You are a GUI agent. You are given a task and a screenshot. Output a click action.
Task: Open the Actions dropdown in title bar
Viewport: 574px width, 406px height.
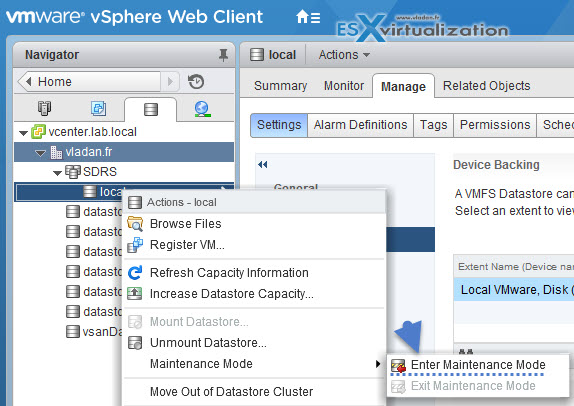click(344, 55)
